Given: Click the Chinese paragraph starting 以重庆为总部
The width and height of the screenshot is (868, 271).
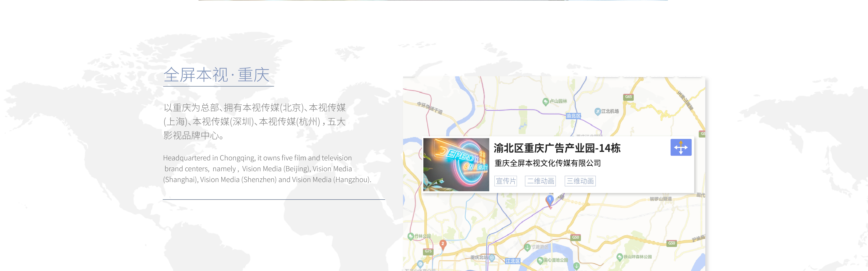Looking at the screenshot, I should tap(255, 122).
